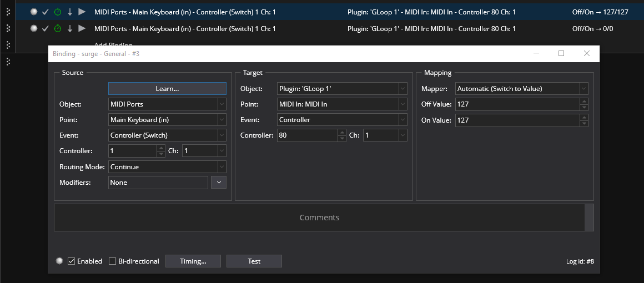Click the play triangle icon in second binding row
This screenshot has width=644, height=283.
coord(82,28)
